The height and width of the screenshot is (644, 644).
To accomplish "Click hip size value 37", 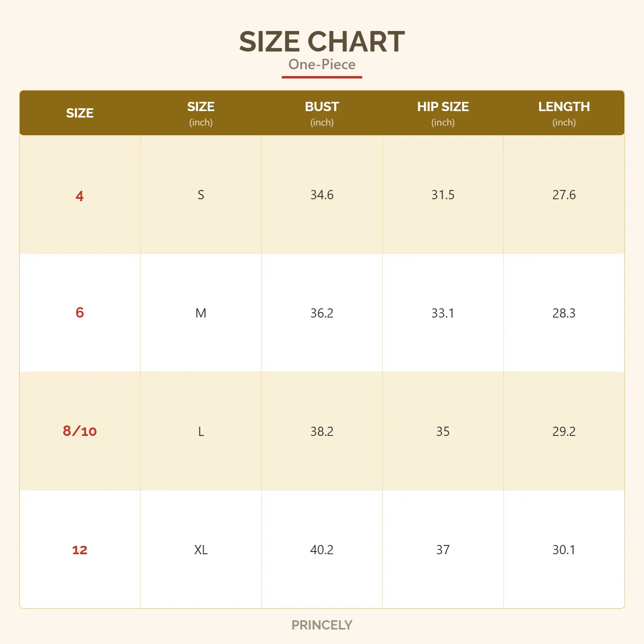I will coord(443,550).
